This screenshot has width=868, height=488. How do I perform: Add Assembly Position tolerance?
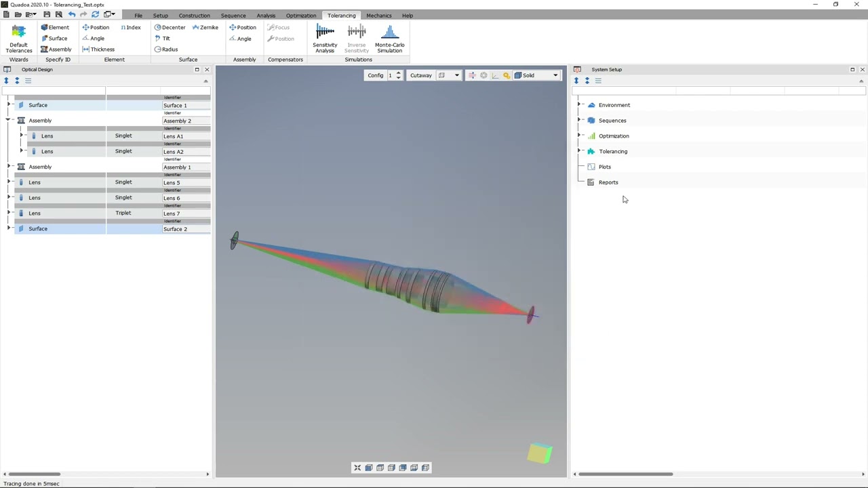coord(243,27)
